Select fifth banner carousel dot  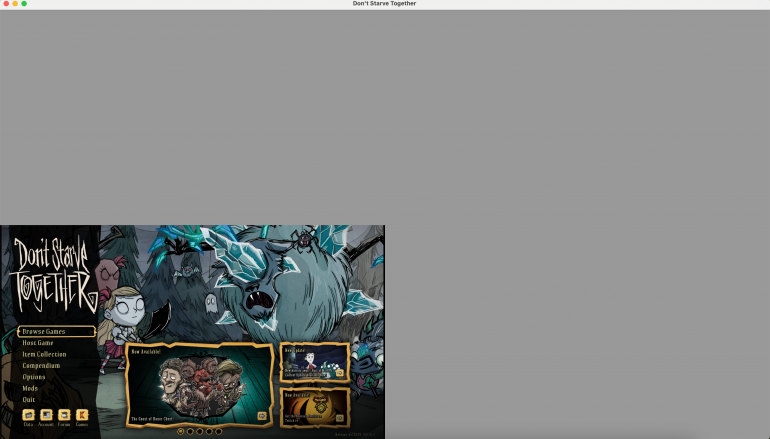coord(219,431)
